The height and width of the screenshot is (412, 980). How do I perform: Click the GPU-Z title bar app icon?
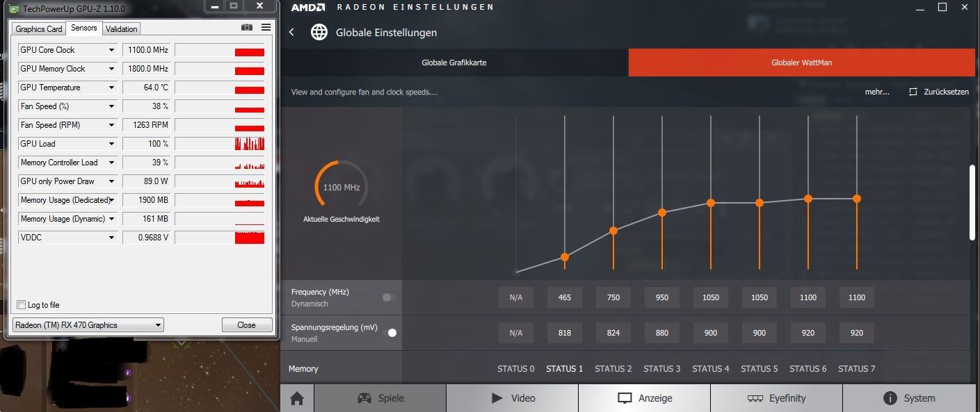click(x=13, y=8)
